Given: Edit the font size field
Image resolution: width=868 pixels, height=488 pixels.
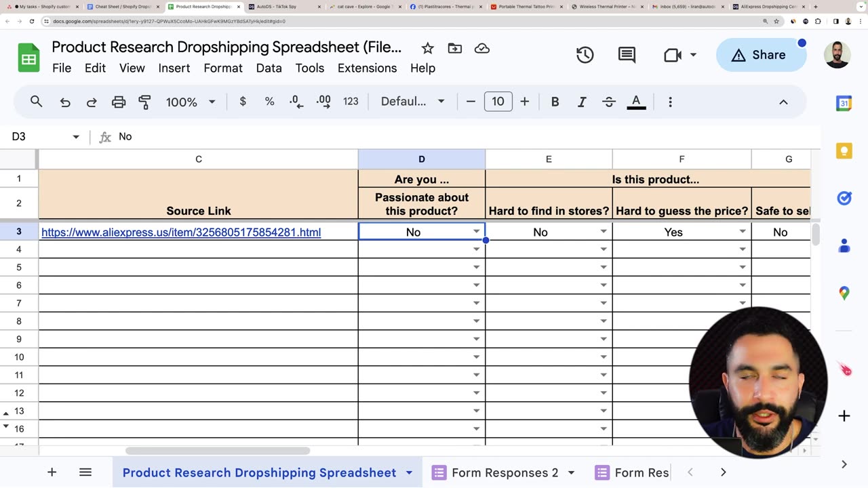Looking at the screenshot, I should click(x=498, y=102).
